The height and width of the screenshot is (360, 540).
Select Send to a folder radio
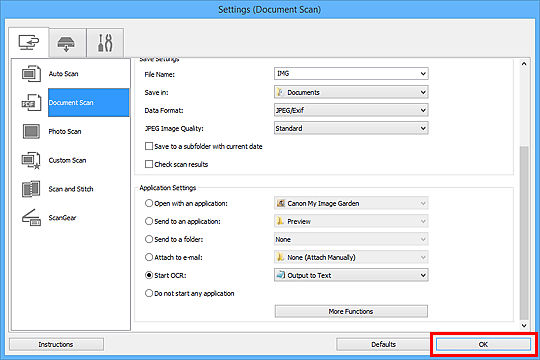pyautogui.click(x=149, y=239)
